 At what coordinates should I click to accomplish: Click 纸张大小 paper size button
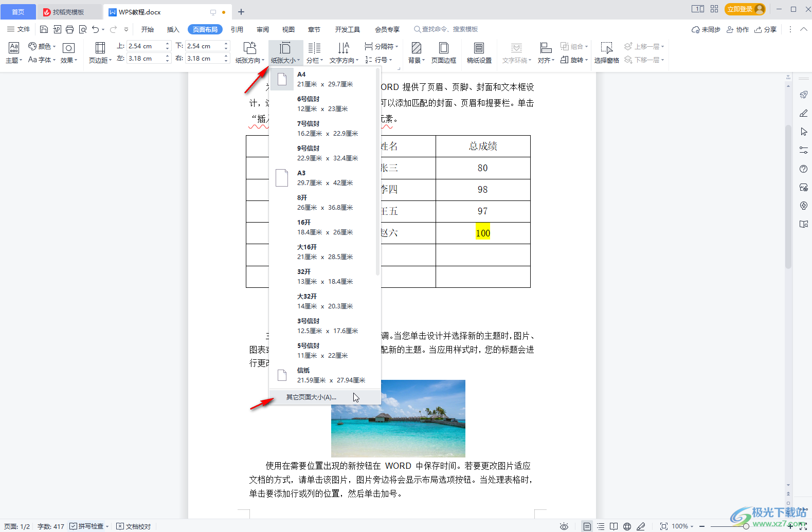pyautogui.click(x=285, y=53)
